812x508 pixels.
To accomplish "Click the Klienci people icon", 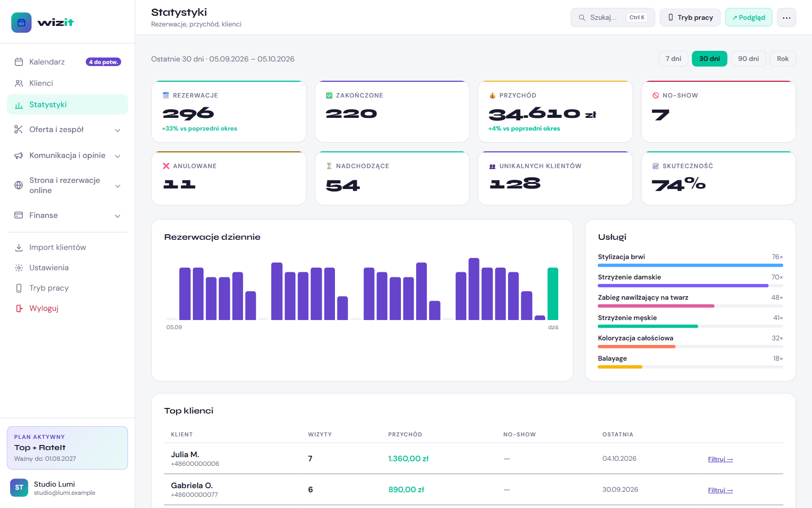I will point(19,83).
